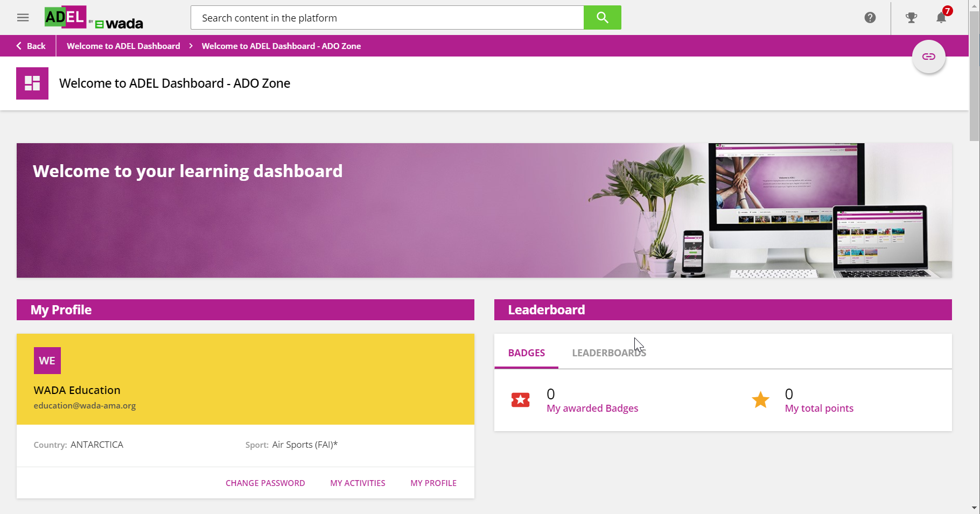Viewport: 980px width, 514px height.
Task: Click the ADEL by WADA logo
Action: [93, 17]
